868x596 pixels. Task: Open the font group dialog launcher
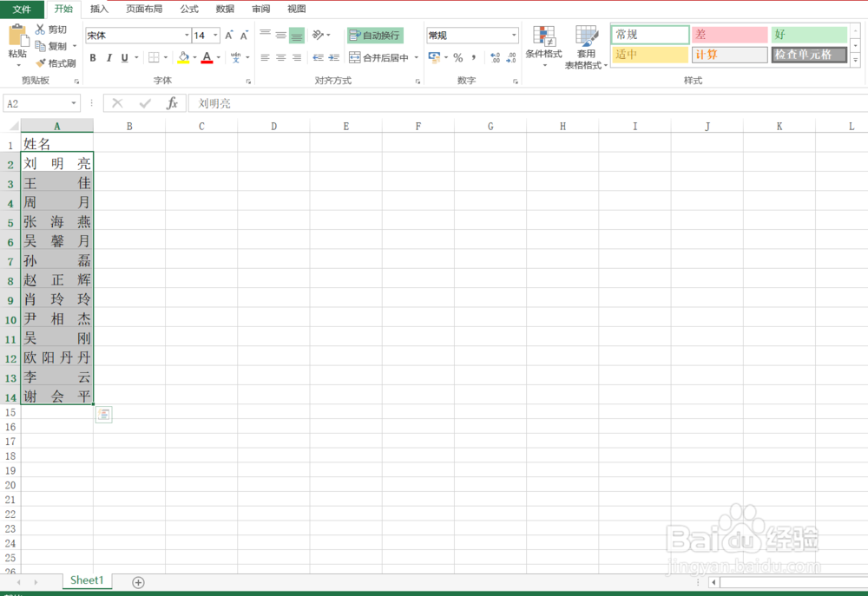pos(248,82)
